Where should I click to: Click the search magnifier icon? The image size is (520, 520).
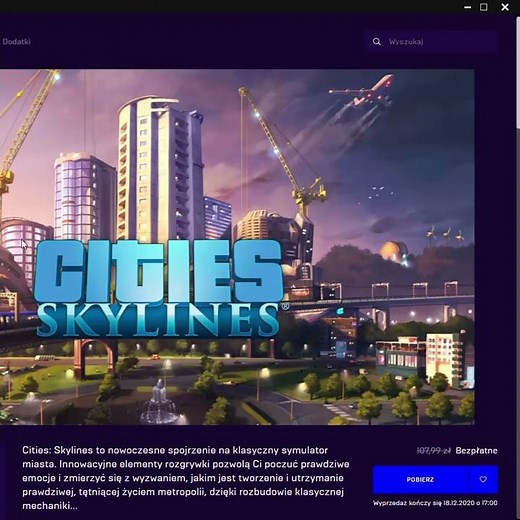377,42
